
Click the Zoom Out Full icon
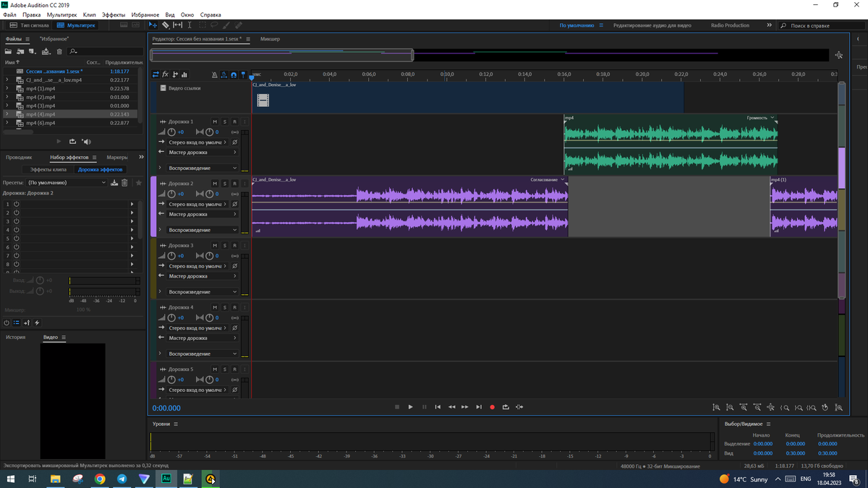click(771, 408)
